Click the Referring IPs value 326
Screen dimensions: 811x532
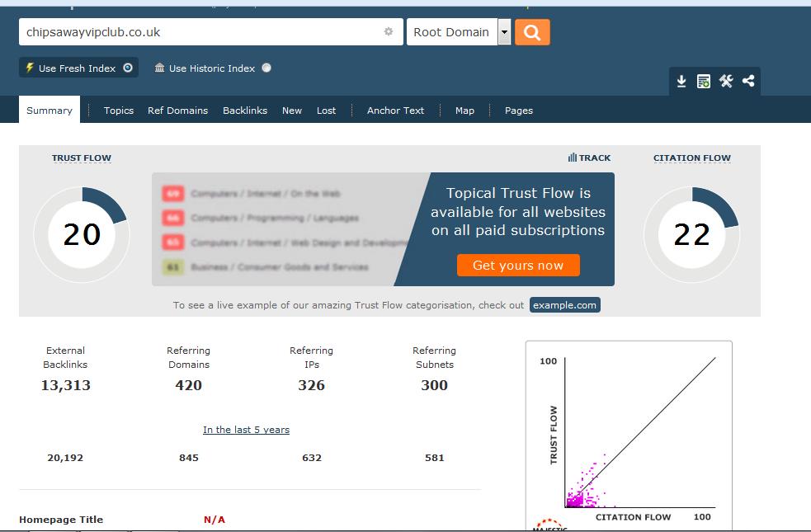311,385
